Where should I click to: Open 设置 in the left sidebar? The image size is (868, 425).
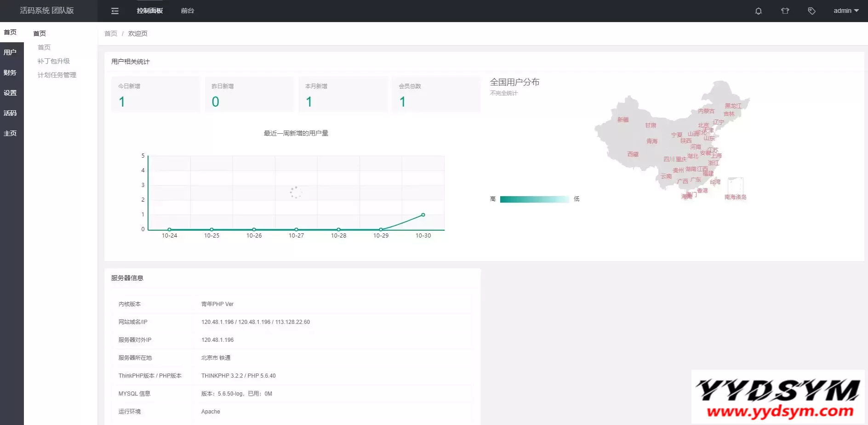pos(10,93)
